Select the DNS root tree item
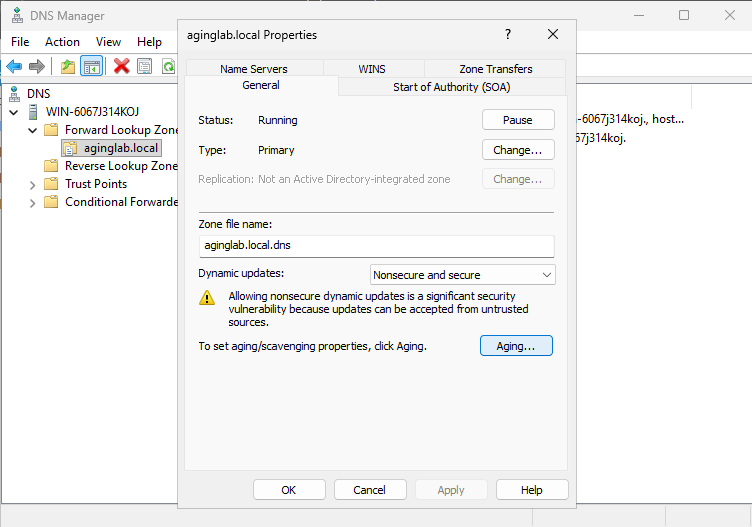Screen dimensions: 752x527 point(38,94)
